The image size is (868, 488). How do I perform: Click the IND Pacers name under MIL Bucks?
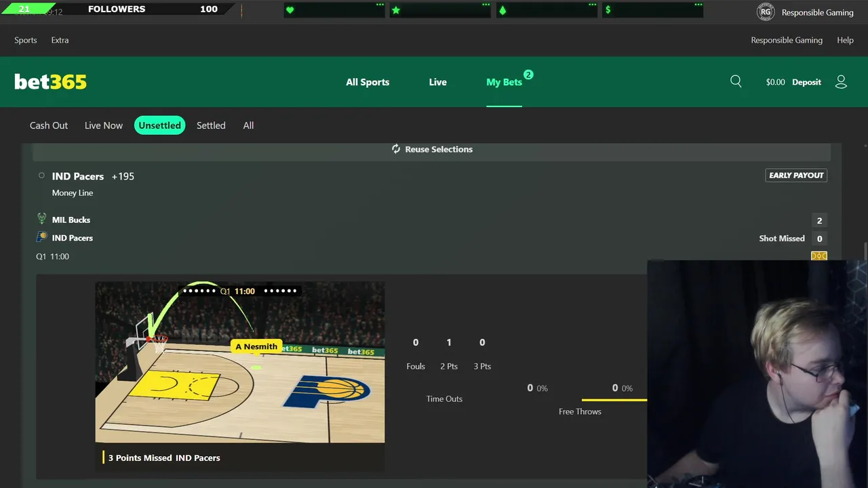tap(73, 238)
